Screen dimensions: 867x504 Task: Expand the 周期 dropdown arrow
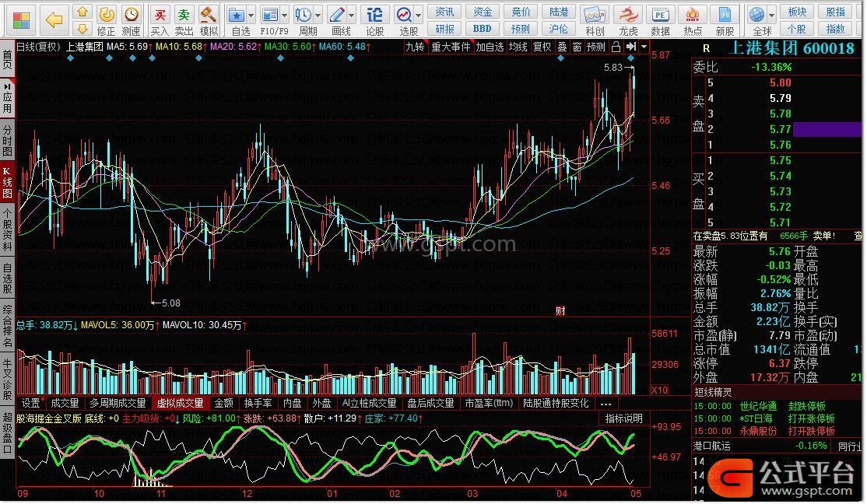click(318, 16)
